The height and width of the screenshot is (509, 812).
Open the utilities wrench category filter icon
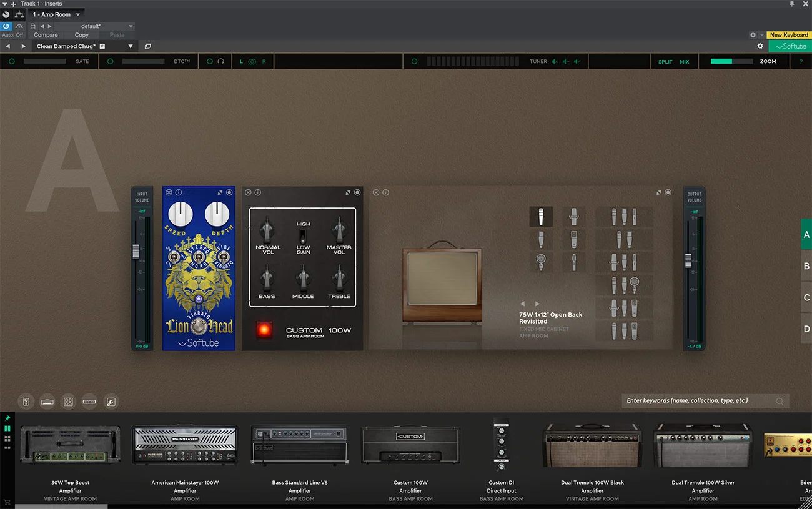click(x=111, y=402)
